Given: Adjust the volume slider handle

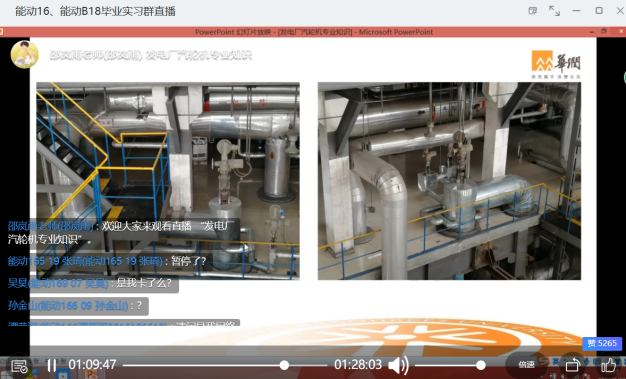Looking at the screenshot, I should pyautogui.click(x=481, y=365).
